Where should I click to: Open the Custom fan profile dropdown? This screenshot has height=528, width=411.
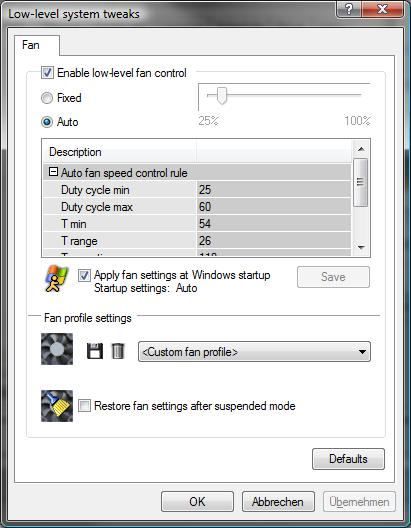click(x=254, y=352)
